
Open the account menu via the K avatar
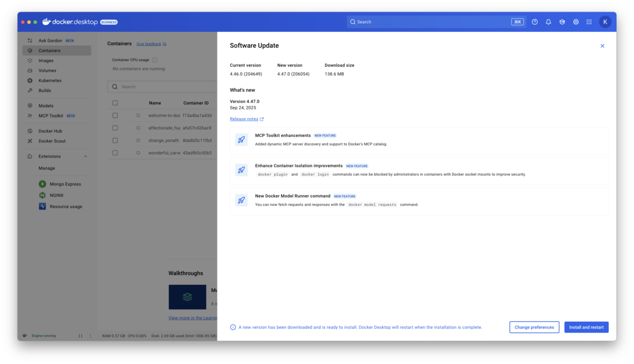pyautogui.click(x=605, y=21)
